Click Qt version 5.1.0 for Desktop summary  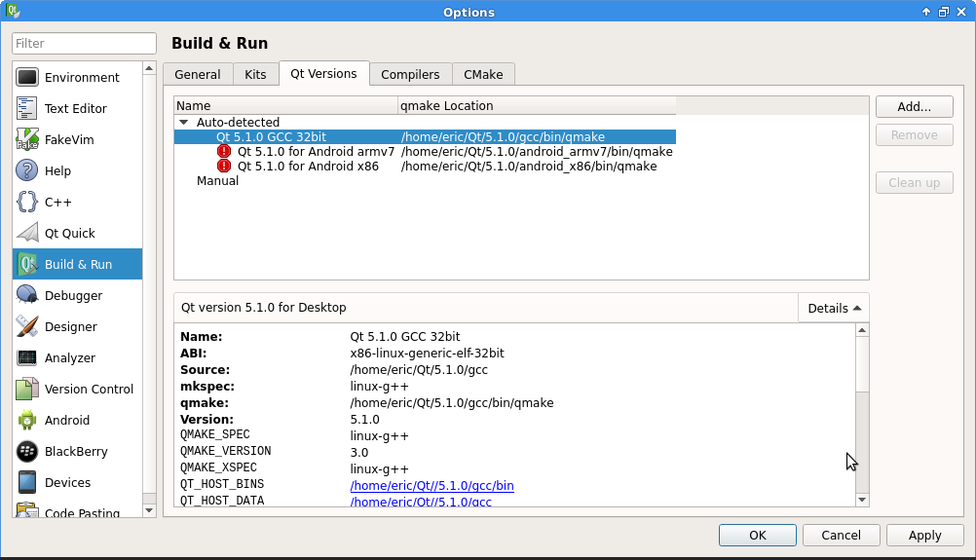(x=263, y=308)
